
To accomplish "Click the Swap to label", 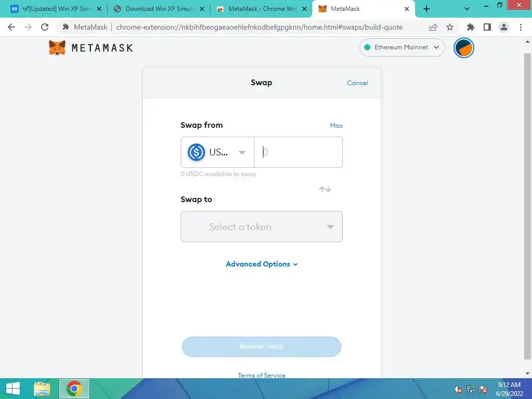I will [x=196, y=199].
